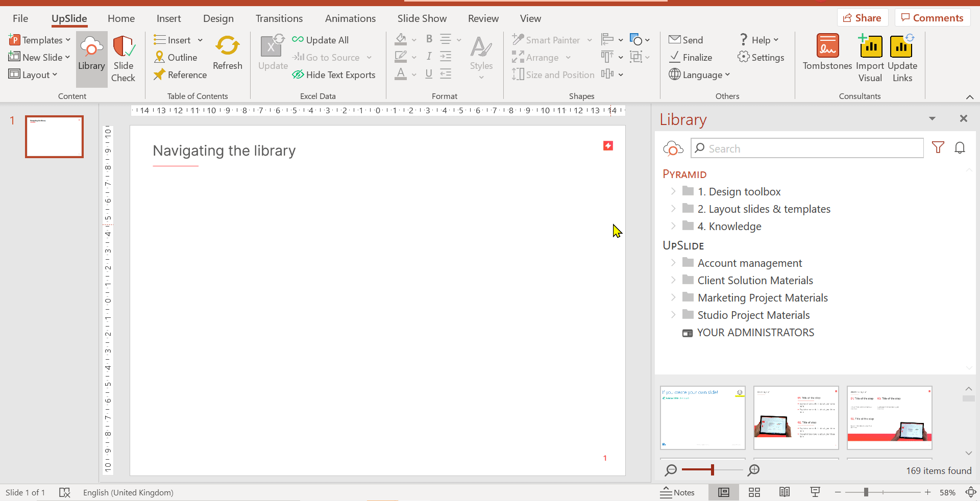Click the Library filter funnel icon
Screen dimensions: 980x501
(938, 147)
